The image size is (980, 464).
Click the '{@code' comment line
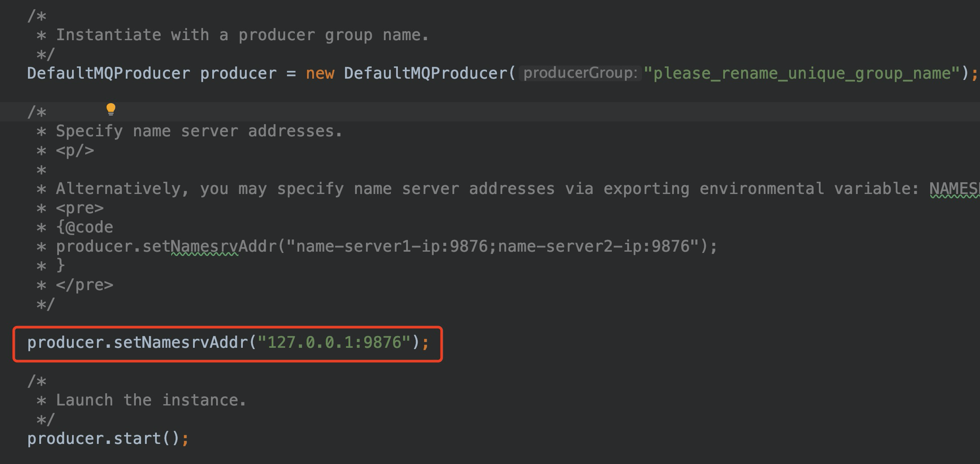click(85, 227)
